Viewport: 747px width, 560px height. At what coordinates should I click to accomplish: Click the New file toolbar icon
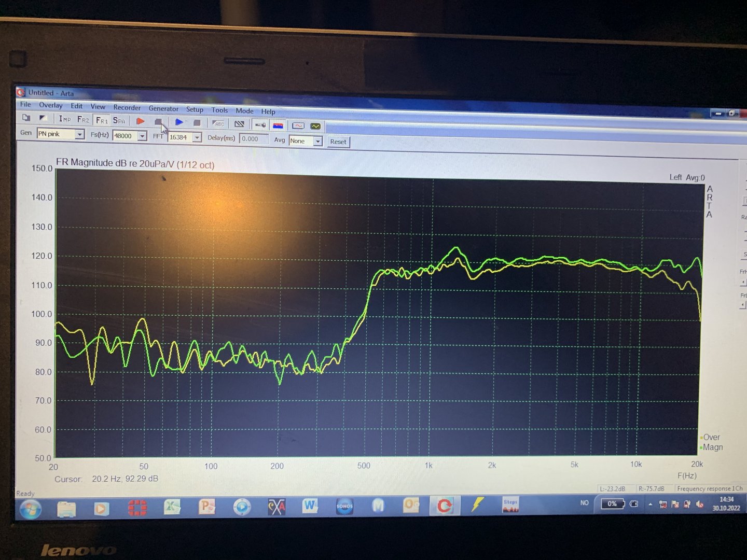[x=26, y=118]
